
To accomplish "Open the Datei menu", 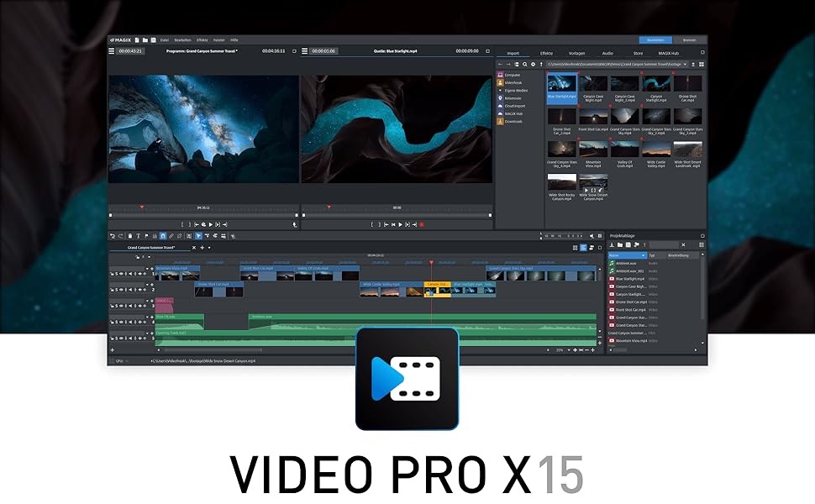I will [x=164, y=40].
